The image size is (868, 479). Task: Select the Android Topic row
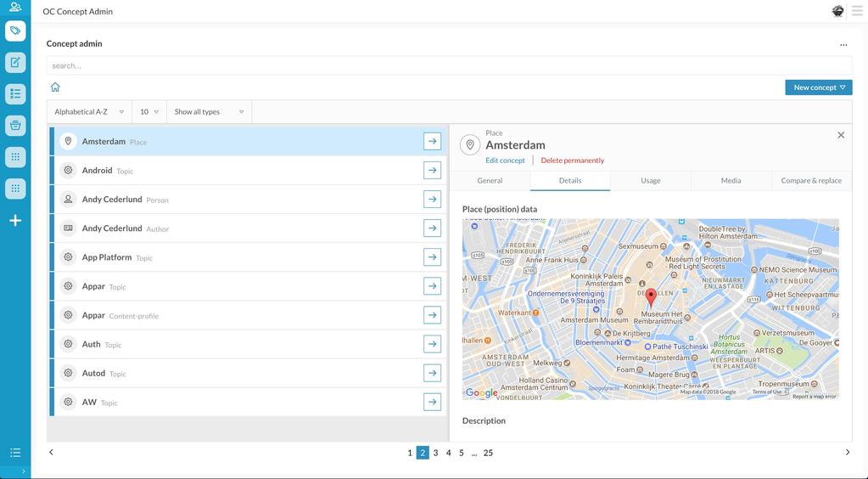tap(248, 170)
